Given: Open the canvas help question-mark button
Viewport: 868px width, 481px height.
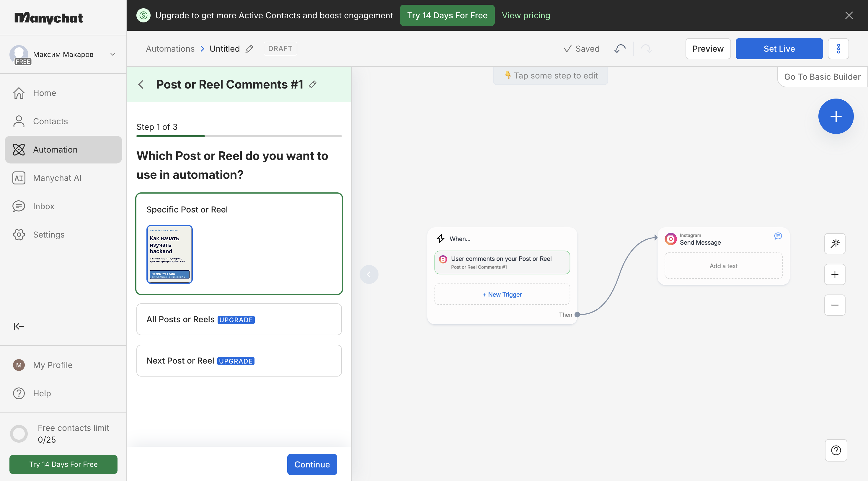Looking at the screenshot, I should coord(836,450).
